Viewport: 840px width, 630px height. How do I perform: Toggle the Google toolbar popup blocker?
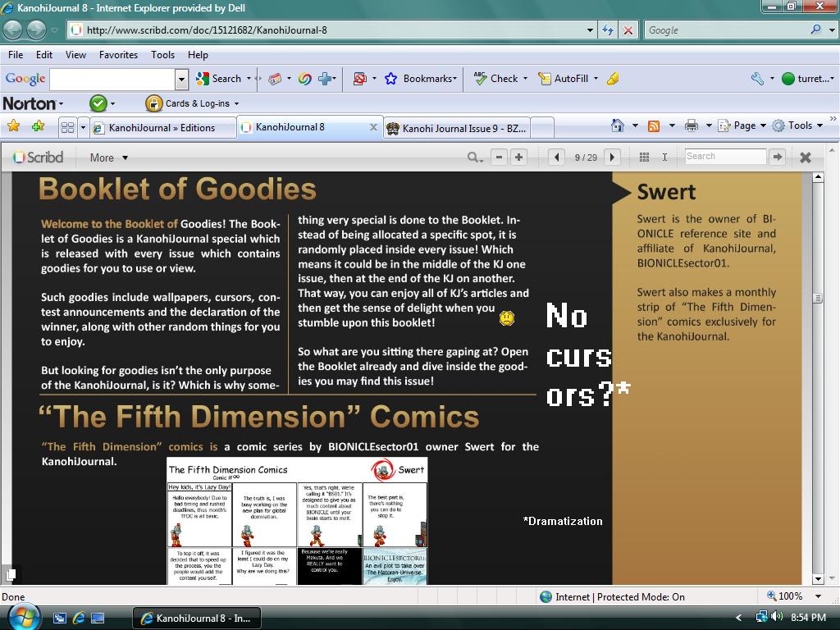(x=359, y=79)
